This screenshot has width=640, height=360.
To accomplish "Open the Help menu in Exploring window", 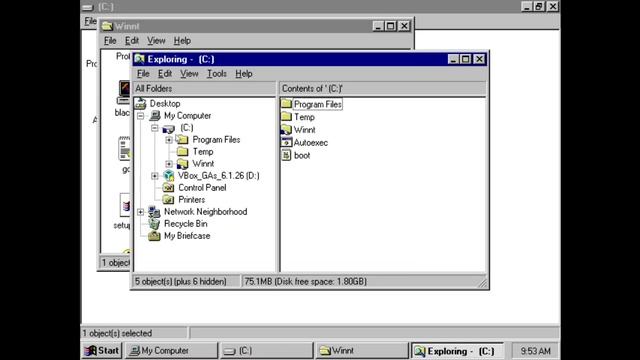I will coord(244,74).
